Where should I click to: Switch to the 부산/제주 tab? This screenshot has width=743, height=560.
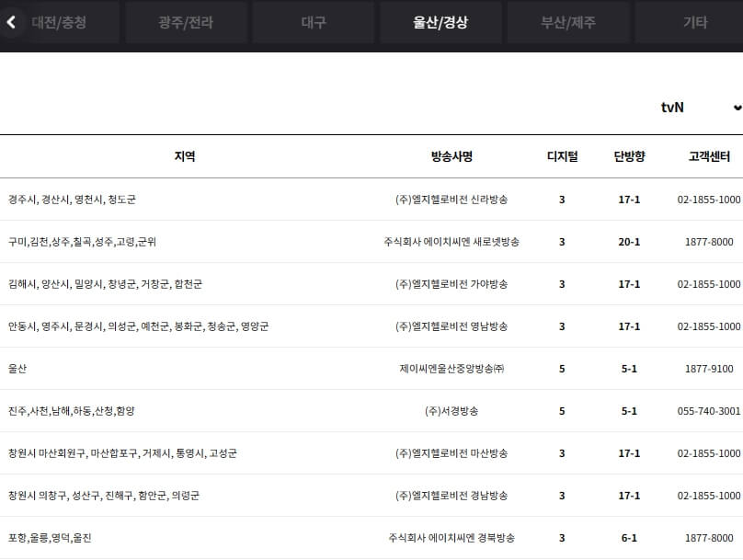pos(567,22)
